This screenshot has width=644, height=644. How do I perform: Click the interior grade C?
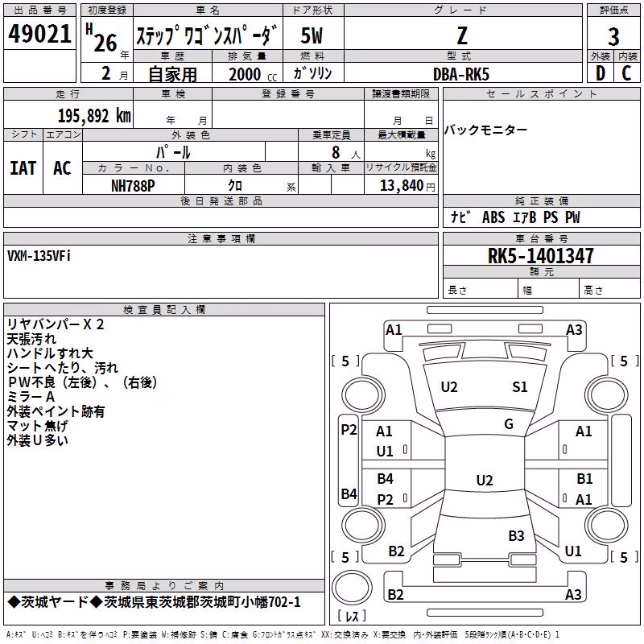626,73
